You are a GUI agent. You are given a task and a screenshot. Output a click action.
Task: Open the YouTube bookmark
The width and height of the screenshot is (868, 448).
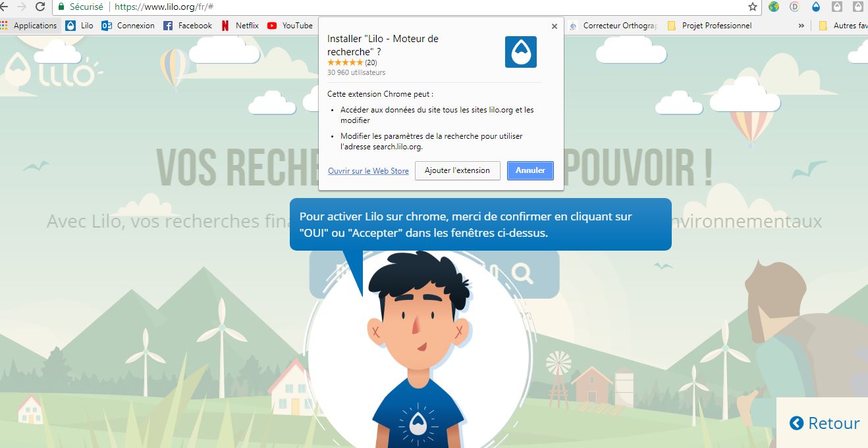point(290,26)
